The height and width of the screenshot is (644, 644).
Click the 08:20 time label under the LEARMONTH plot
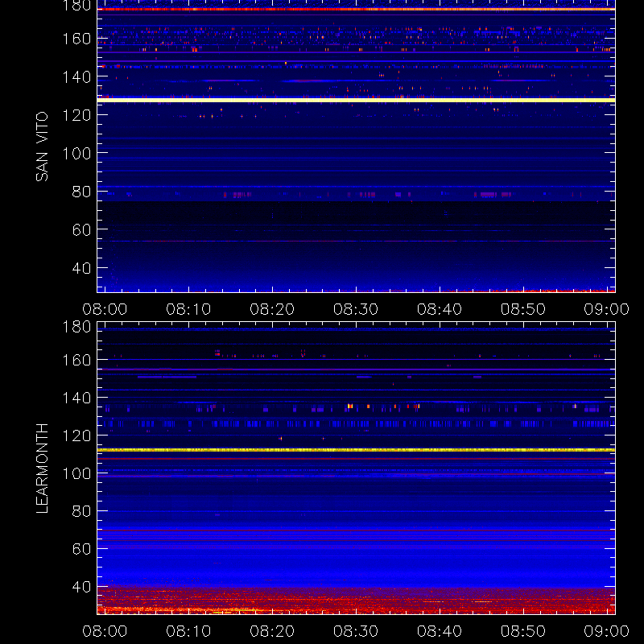point(272,631)
